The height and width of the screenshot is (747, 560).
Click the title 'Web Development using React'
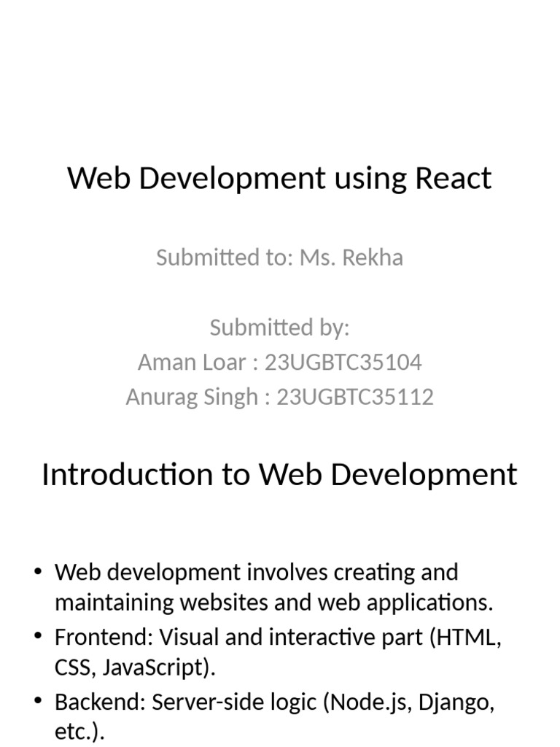(x=279, y=179)
